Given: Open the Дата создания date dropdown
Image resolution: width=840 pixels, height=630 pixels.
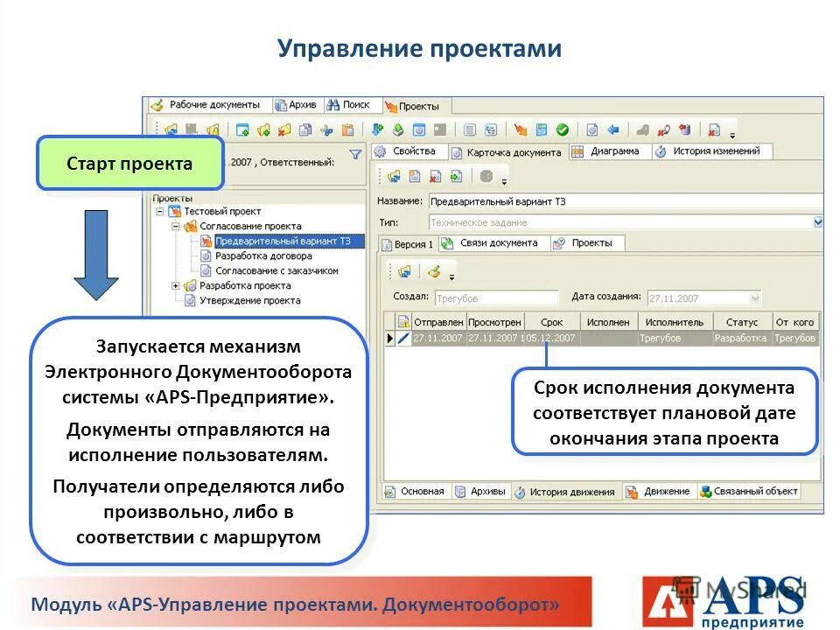Looking at the screenshot, I should [x=755, y=297].
